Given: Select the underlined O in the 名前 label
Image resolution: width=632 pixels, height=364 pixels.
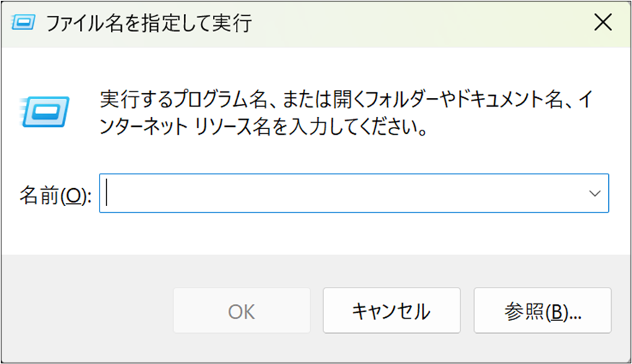Looking at the screenshot, I should pos(75,195).
